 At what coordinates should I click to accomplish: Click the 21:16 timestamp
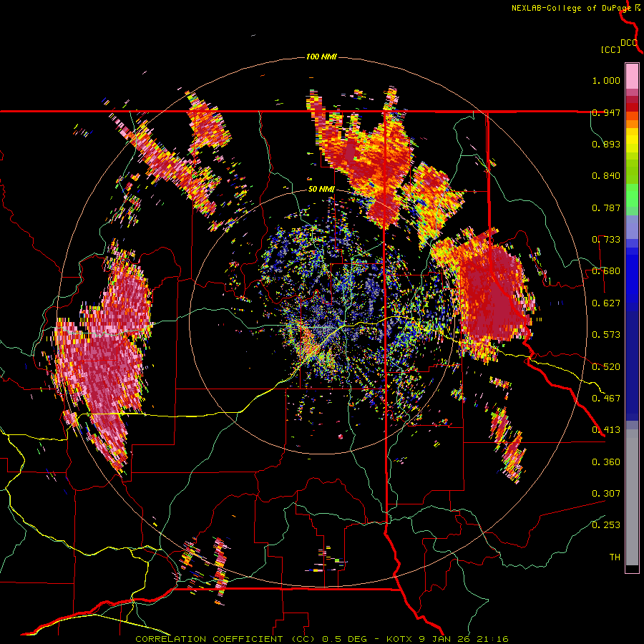coord(492,639)
